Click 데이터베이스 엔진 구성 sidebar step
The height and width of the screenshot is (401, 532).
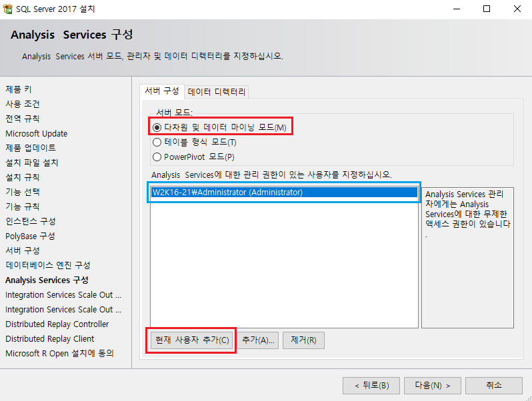[48, 265]
